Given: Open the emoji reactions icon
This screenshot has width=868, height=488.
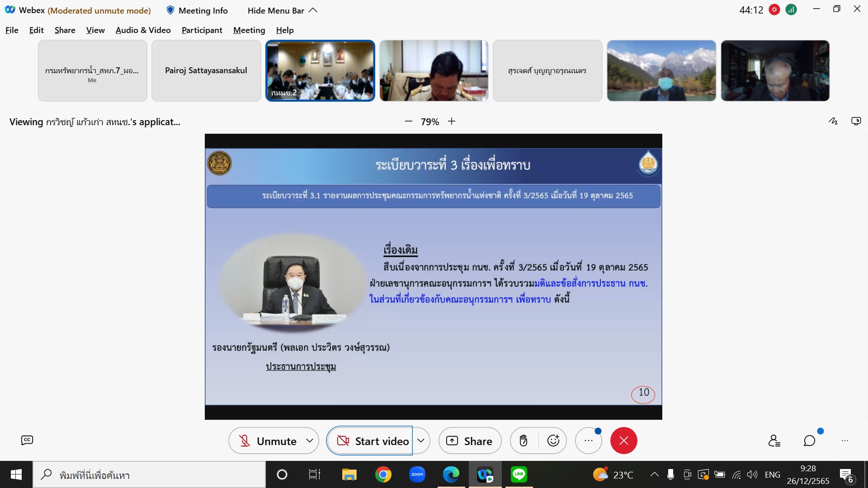Looking at the screenshot, I should tap(553, 441).
